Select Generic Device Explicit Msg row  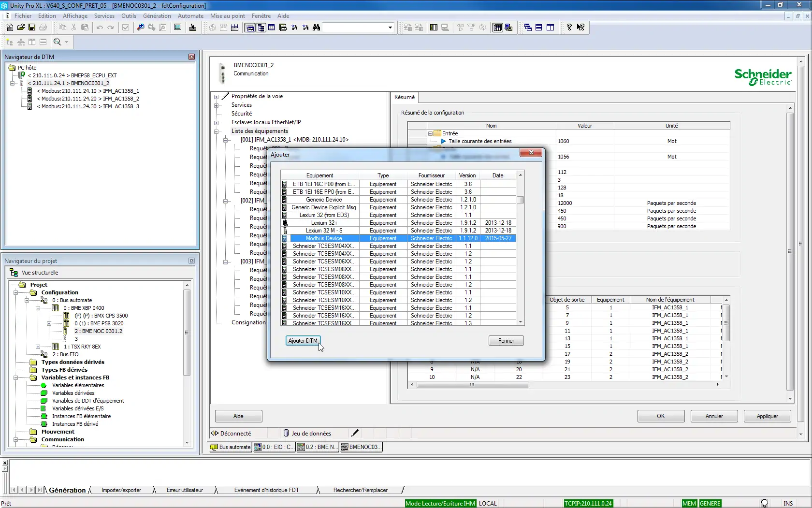click(x=399, y=207)
